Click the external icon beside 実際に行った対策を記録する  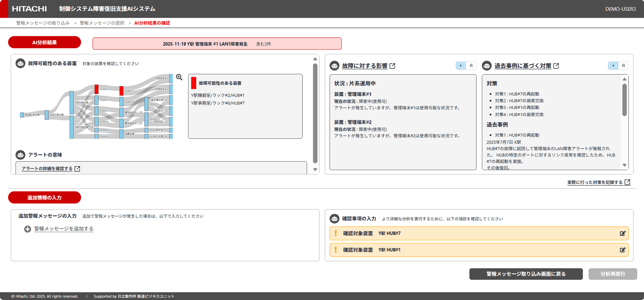tap(627, 182)
